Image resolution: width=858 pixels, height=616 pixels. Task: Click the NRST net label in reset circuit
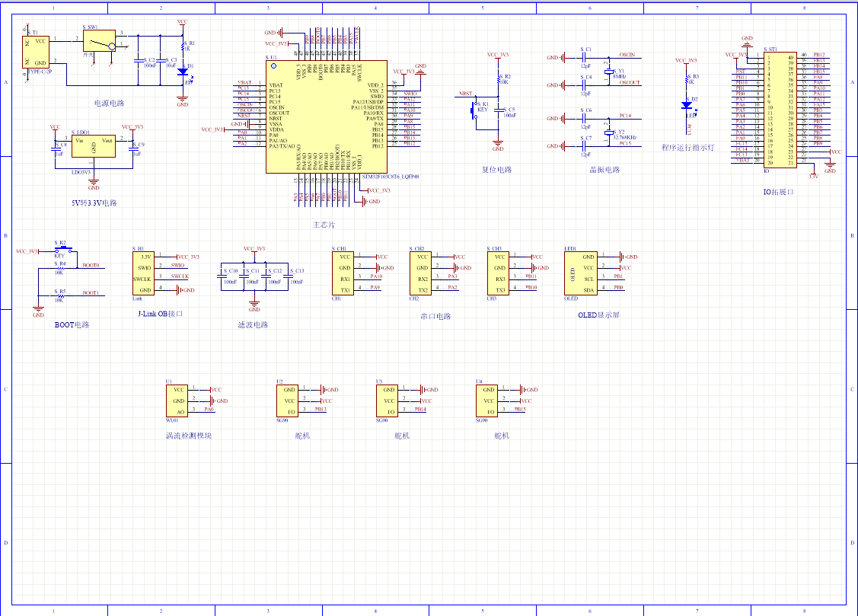click(x=466, y=94)
